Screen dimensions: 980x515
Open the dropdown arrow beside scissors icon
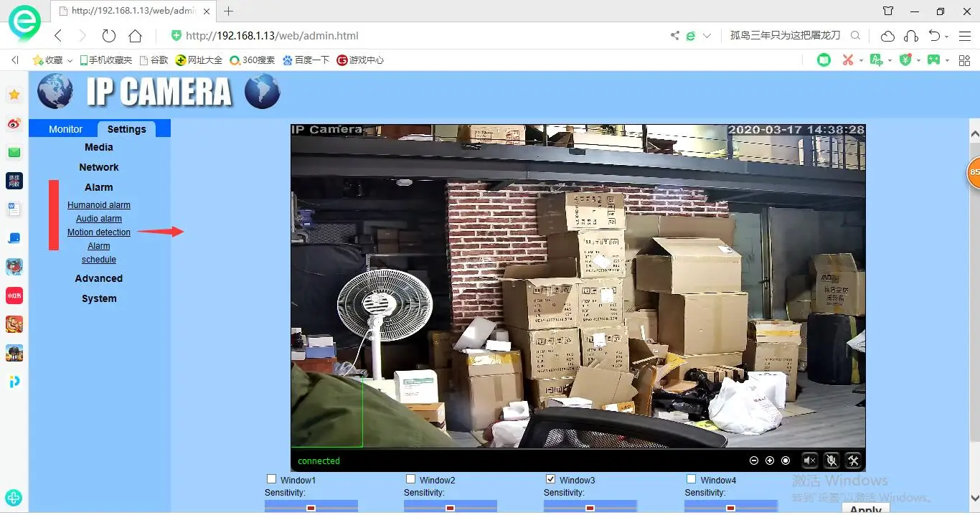pos(861,61)
